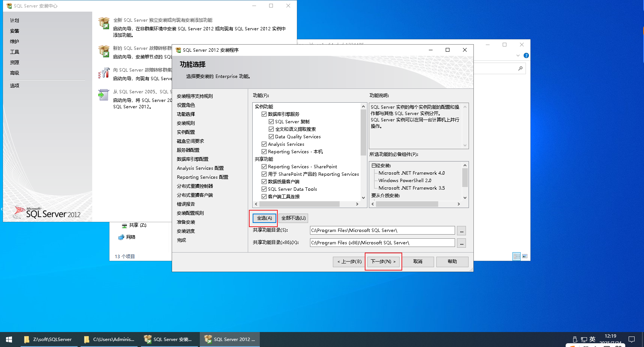Open 计划 page in installation center
Image resolution: width=644 pixels, height=347 pixels.
pos(15,21)
